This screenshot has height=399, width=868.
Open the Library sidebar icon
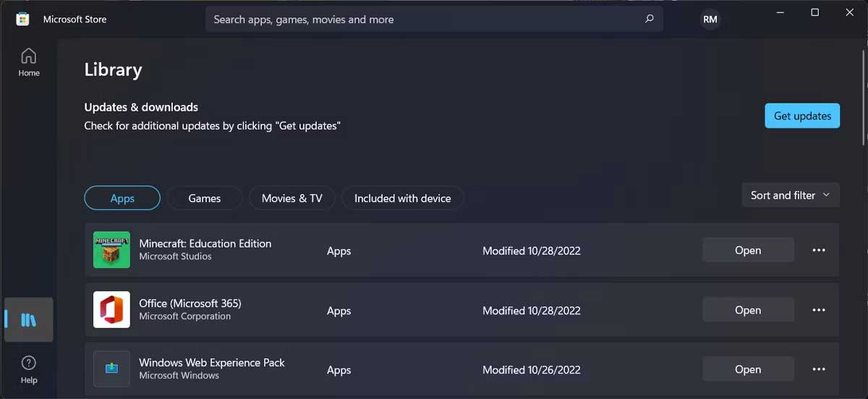click(x=28, y=319)
